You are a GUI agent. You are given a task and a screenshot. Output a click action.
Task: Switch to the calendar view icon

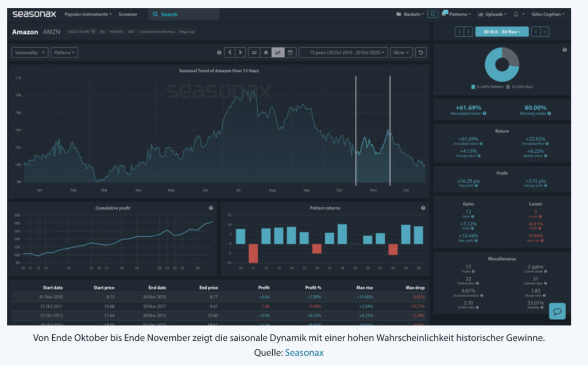(290, 52)
